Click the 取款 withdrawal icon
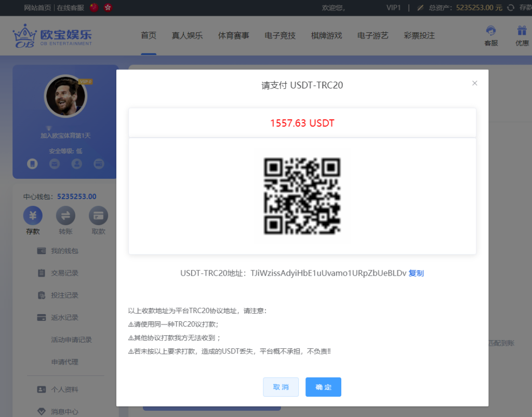Viewport: 532px width, 417px height. point(98,215)
